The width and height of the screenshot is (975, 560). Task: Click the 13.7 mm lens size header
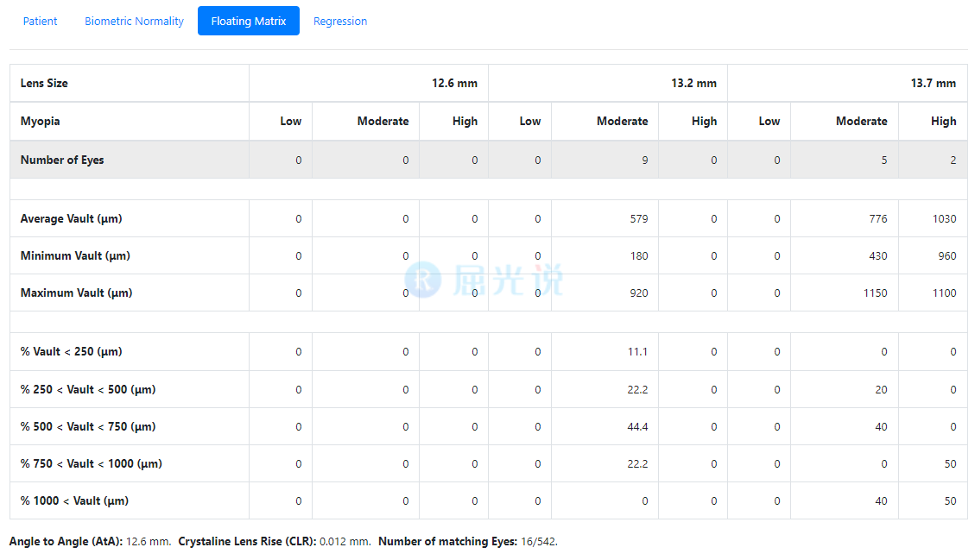coord(933,84)
